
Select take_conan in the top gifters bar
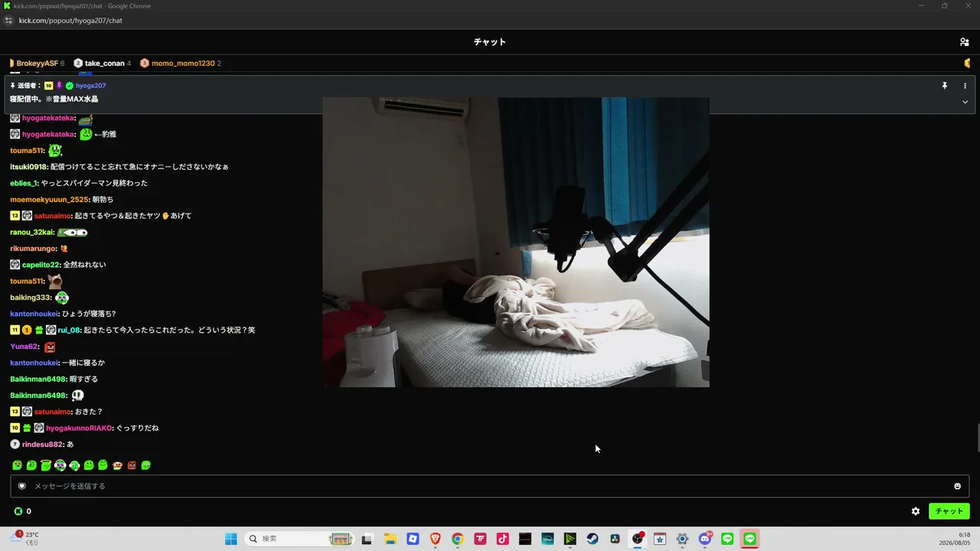pyautogui.click(x=102, y=64)
